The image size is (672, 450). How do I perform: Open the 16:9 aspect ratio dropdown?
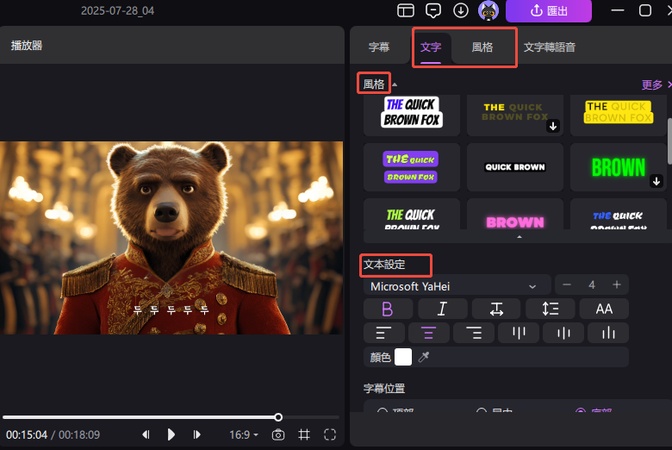click(243, 435)
